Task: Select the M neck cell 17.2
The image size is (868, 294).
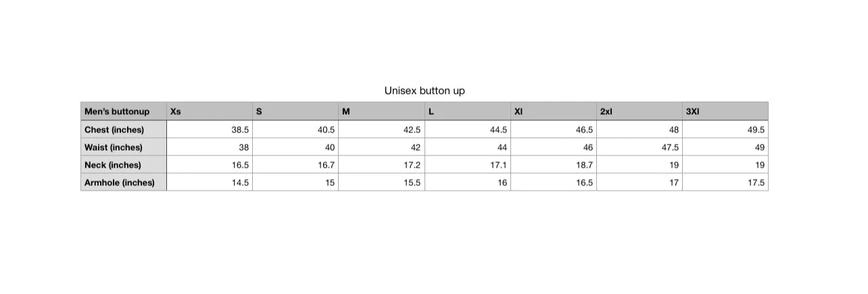Action: [381, 165]
